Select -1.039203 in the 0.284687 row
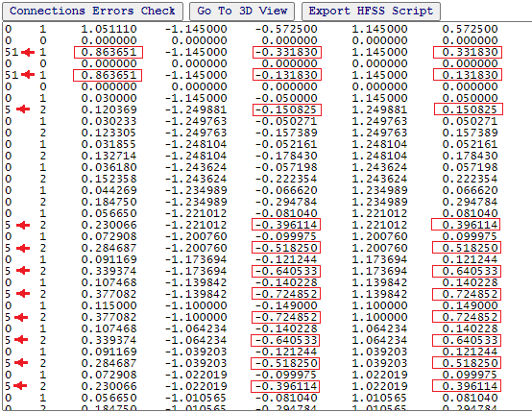The image size is (532, 413). [x=196, y=363]
